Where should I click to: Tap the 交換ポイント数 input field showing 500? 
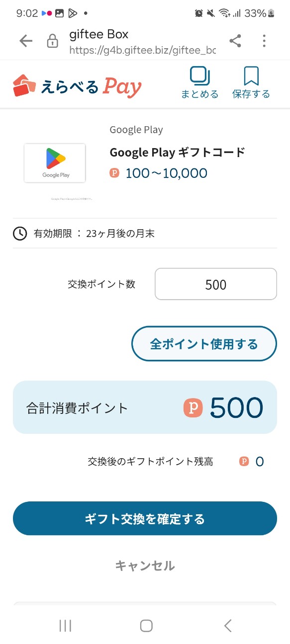coord(215,284)
